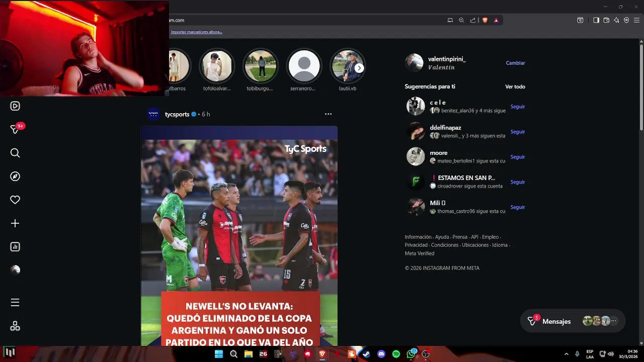Open Spotify from the taskbar
This screenshot has height=362, width=644.
click(396, 354)
